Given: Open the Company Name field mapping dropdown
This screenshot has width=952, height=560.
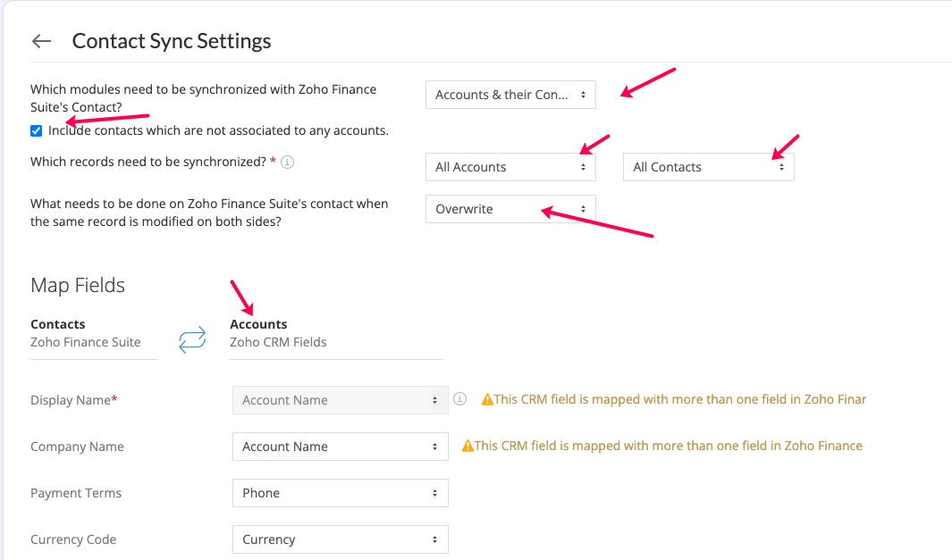Looking at the screenshot, I should [x=340, y=447].
